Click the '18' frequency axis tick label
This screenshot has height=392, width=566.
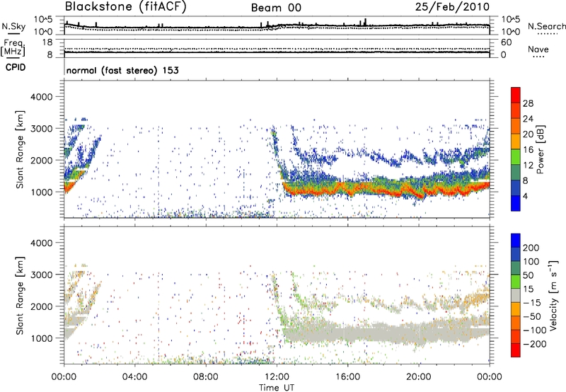coord(47,42)
